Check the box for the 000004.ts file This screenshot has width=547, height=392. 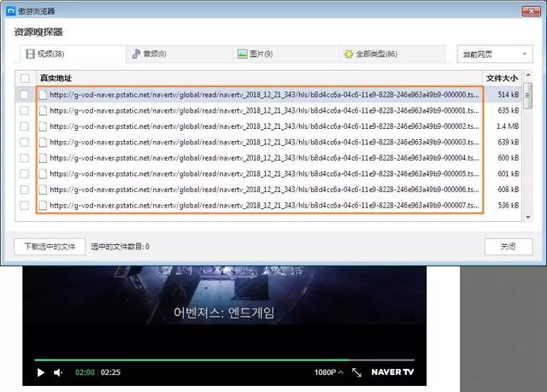click(x=25, y=158)
